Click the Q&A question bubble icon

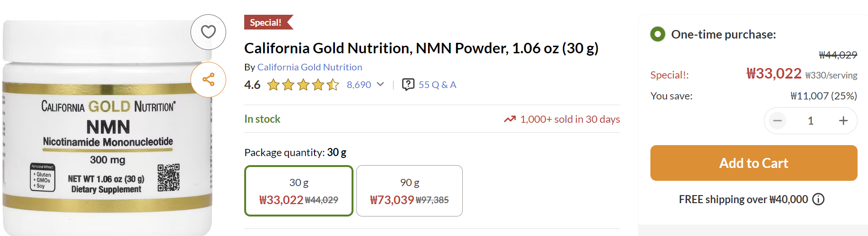pyautogui.click(x=408, y=85)
